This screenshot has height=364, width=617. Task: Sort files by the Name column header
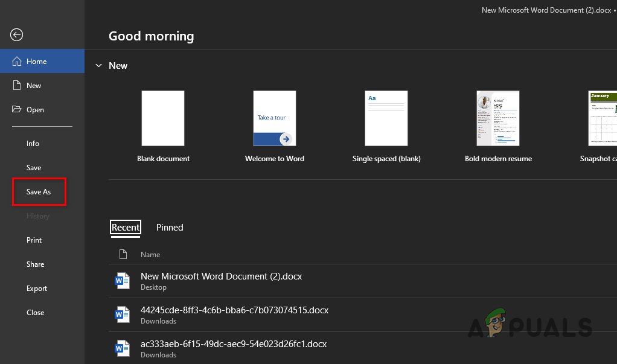point(150,255)
